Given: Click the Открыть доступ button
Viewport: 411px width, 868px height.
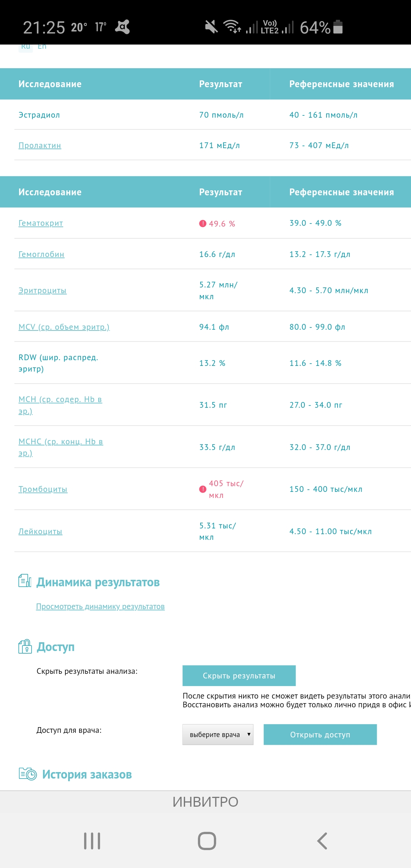Looking at the screenshot, I should tap(320, 734).
